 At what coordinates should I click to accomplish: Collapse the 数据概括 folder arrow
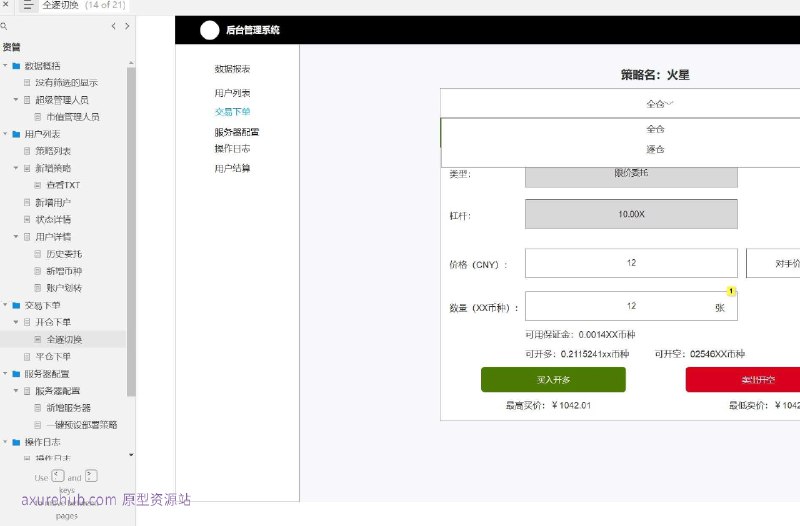tap(5, 66)
